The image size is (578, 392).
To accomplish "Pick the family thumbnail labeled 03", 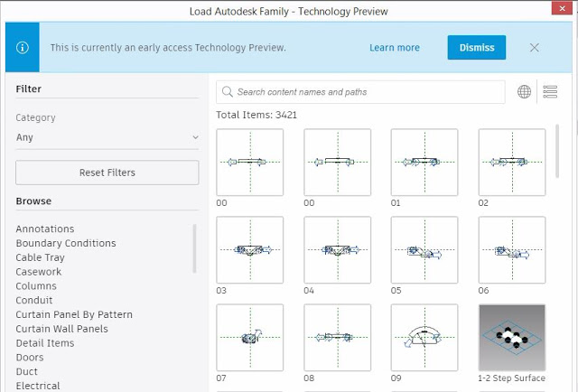I will click(250, 249).
